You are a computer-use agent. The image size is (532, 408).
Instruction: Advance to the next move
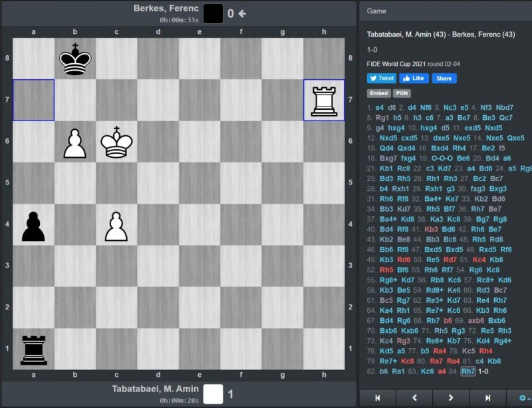(x=451, y=398)
